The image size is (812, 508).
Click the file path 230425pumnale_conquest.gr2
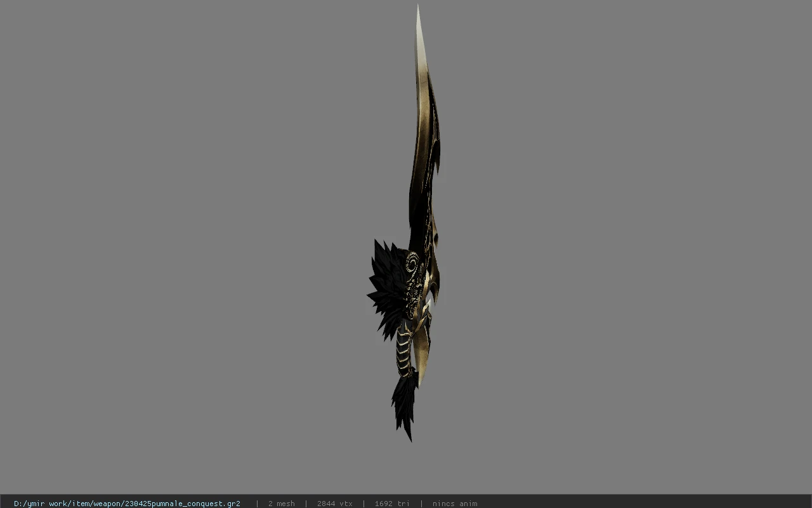coord(127,504)
